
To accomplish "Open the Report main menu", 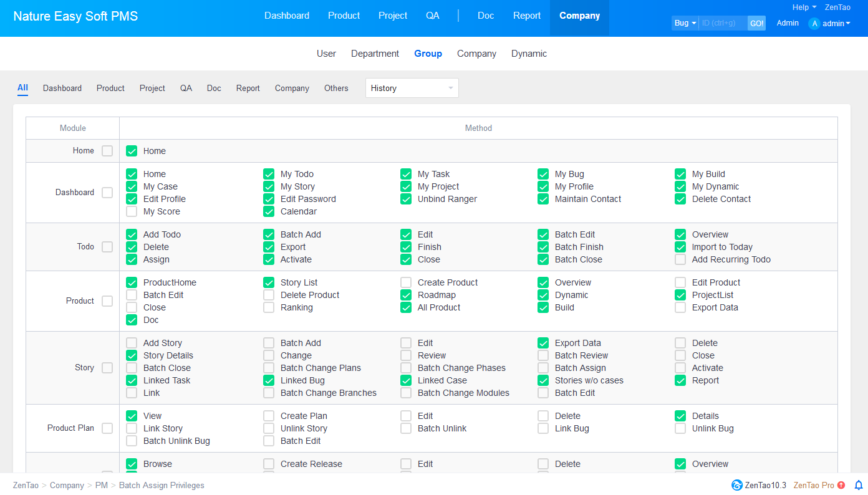I will click(x=527, y=16).
